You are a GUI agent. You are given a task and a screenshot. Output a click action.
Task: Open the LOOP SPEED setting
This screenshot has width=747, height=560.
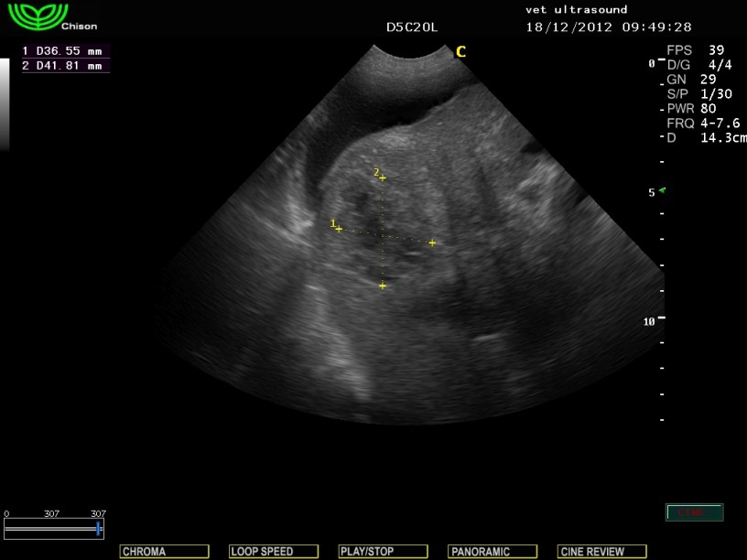pyautogui.click(x=274, y=552)
